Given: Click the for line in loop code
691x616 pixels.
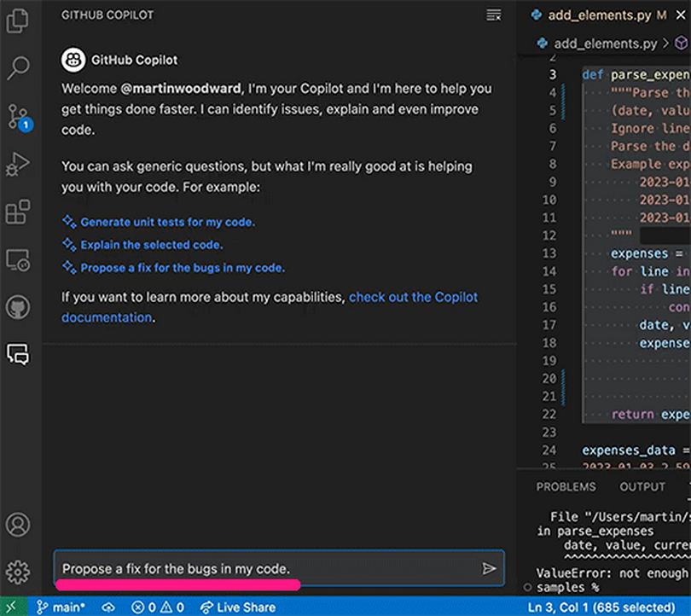Looking at the screenshot, I should point(650,271).
